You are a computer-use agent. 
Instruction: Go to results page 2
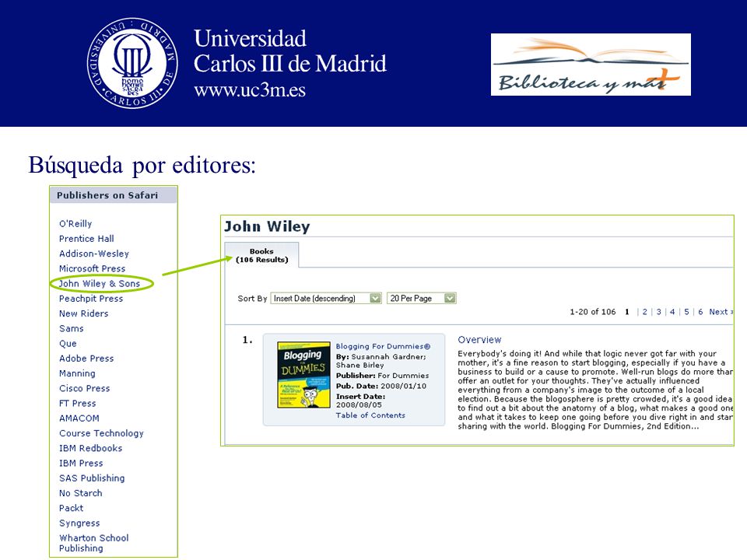pyautogui.click(x=644, y=312)
